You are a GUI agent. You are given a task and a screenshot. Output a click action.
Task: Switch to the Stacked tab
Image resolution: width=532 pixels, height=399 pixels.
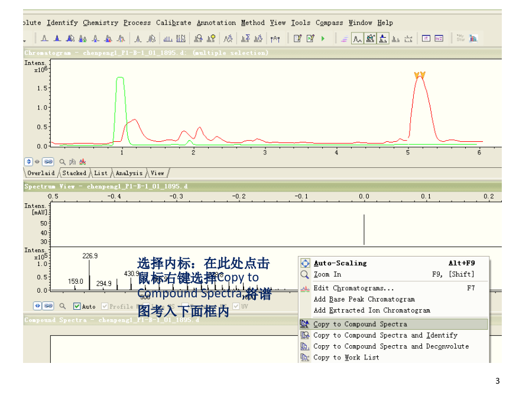point(74,173)
